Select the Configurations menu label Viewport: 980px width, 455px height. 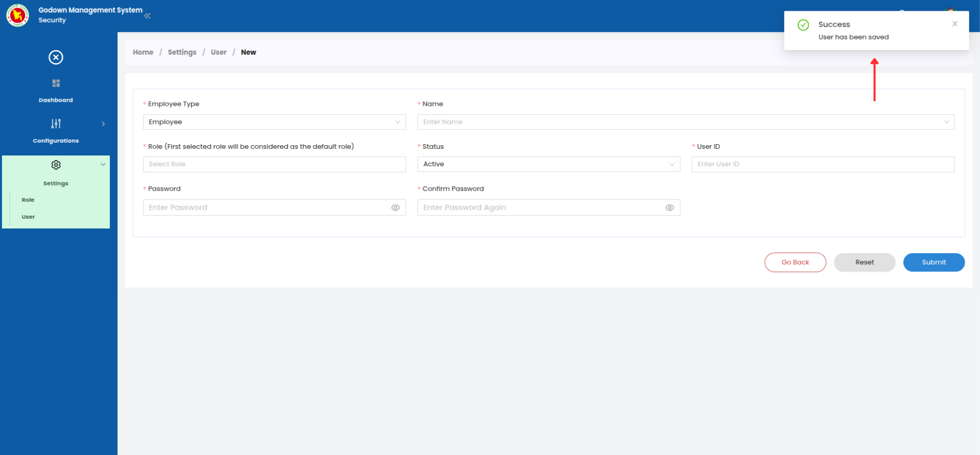56,141
